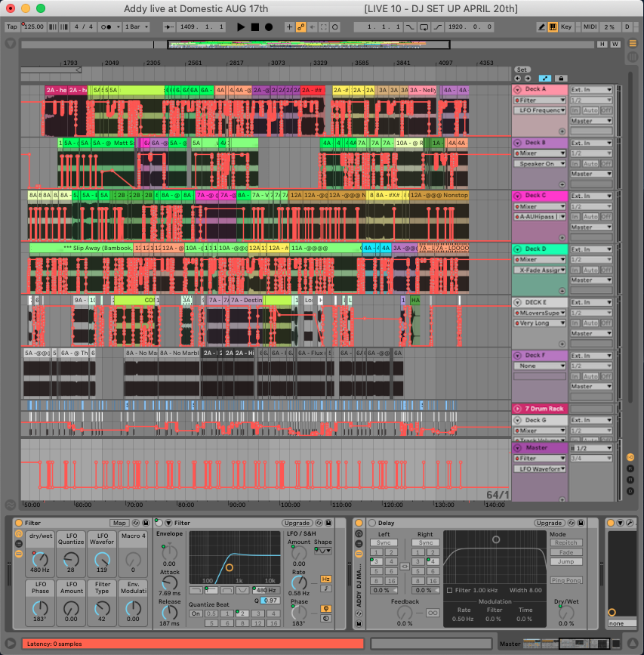This screenshot has height=655, width=644.
Task: Toggle Follow playback arrow button
Action: click(x=168, y=26)
